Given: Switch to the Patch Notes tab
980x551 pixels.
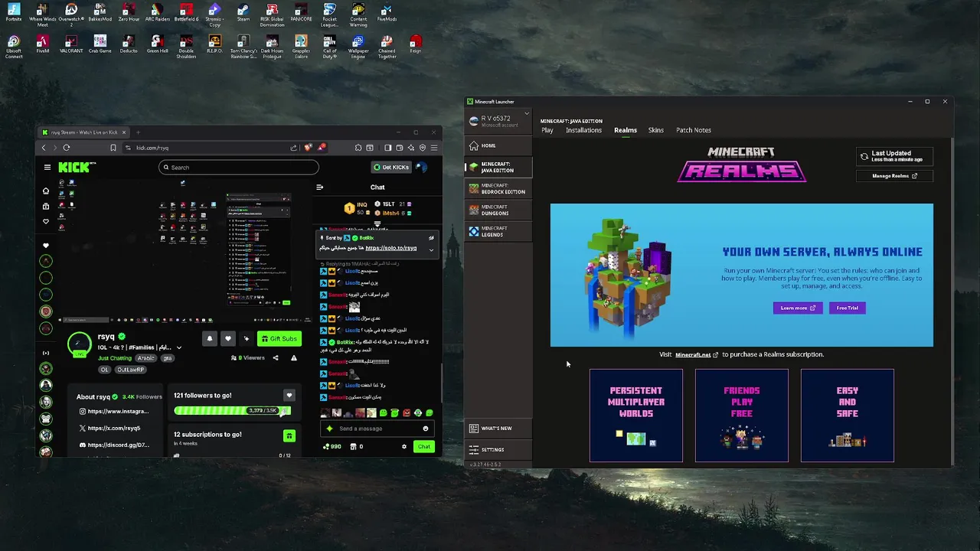Looking at the screenshot, I should pyautogui.click(x=694, y=130).
